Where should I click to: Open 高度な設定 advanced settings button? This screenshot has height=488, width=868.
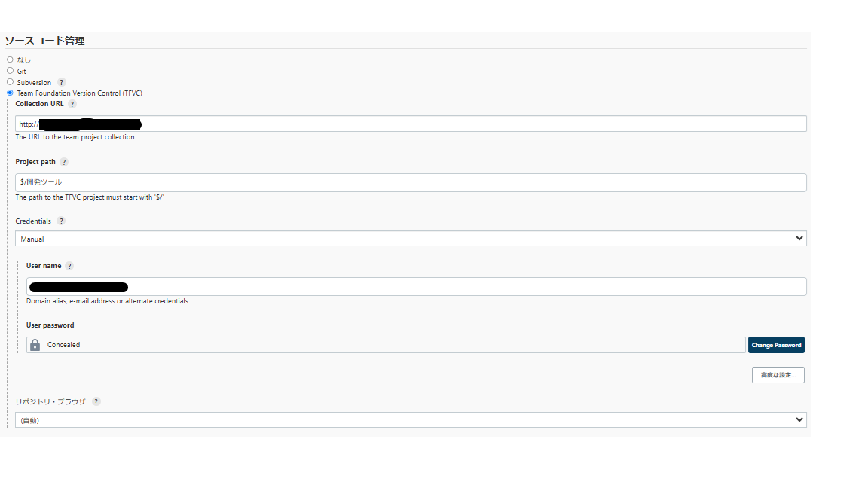pos(778,375)
